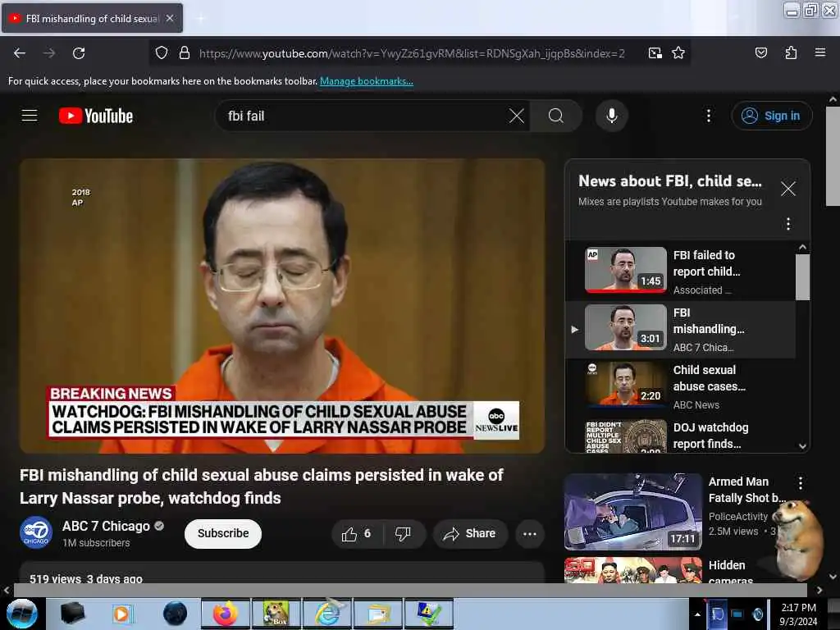The height and width of the screenshot is (630, 840).
Task: Click the Manage bookmarks link
Action: click(x=367, y=81)
